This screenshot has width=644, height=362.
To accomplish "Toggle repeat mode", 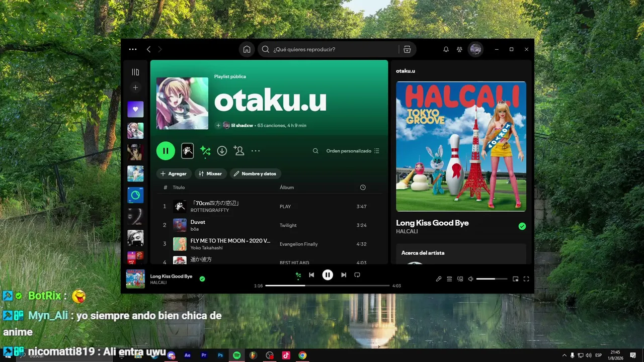I will (357, 275).
